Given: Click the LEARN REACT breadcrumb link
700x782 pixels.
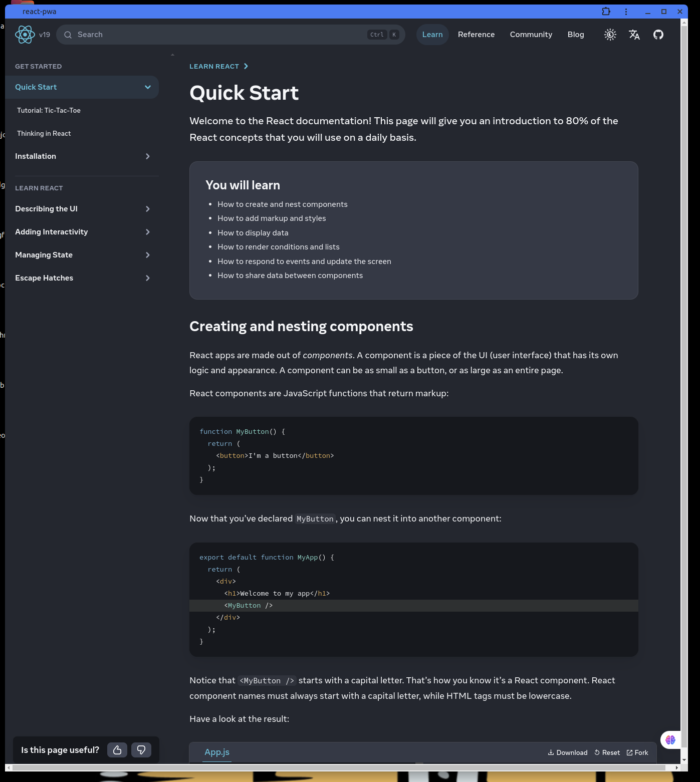Looking at the screenshot, I should [x=214, y=66].
